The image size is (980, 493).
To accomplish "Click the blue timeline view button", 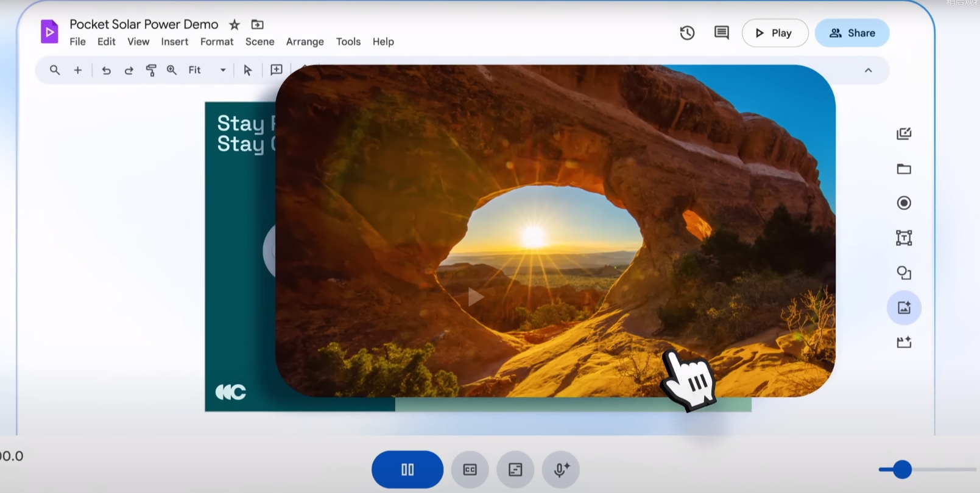I will (407, 469).
